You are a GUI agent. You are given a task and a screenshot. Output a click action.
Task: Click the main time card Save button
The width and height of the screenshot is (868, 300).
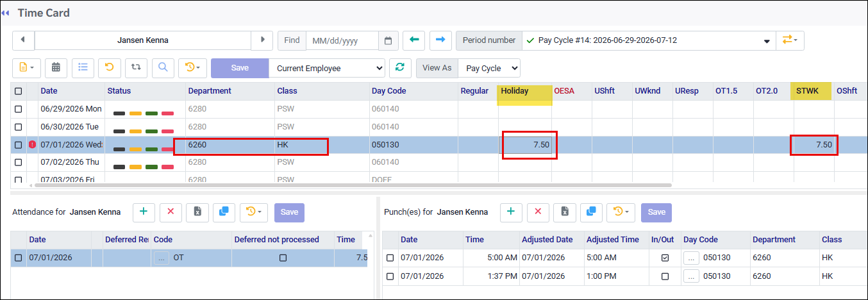(240, 68)
